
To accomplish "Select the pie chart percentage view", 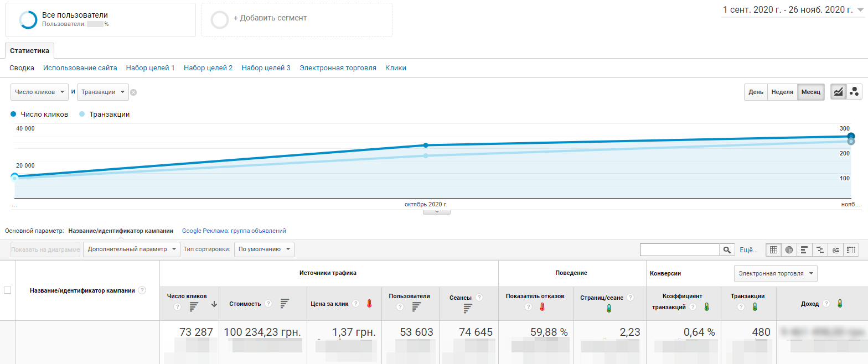I will 789,250.
